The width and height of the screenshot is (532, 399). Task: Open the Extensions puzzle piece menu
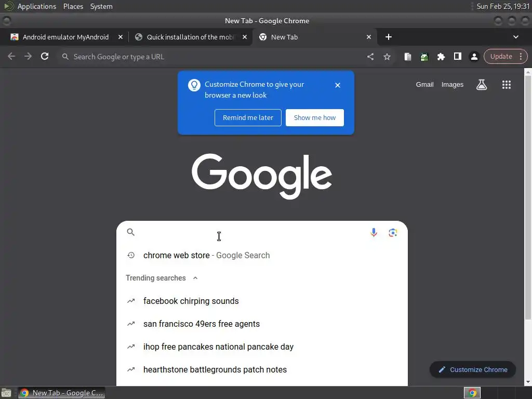(441, 57)
